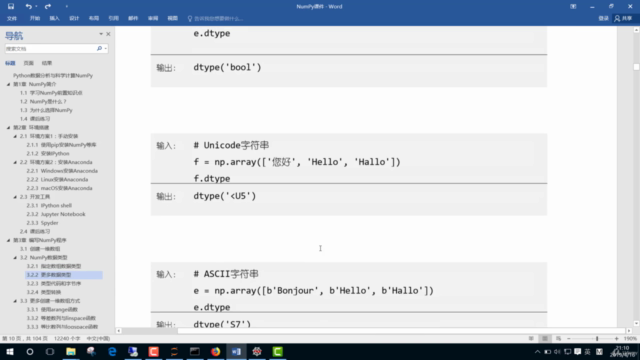
Task: Switch to Print Layout view icon
Action: 545,338
